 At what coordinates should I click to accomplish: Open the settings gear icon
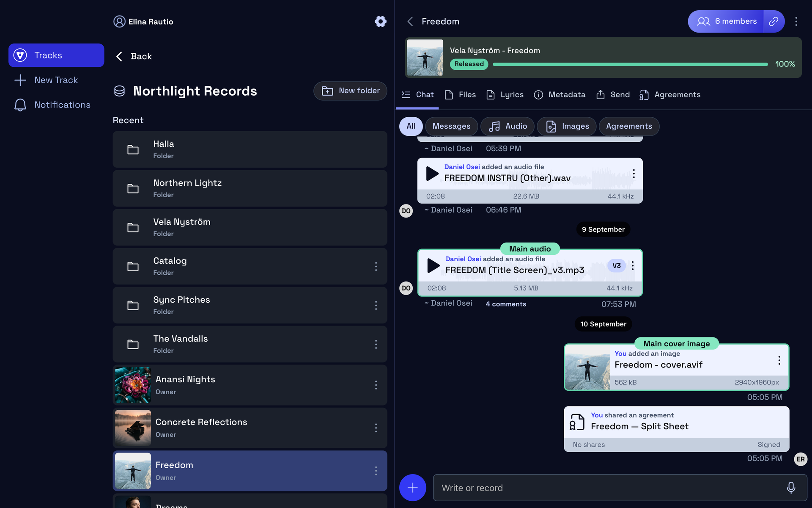point(380,22)
